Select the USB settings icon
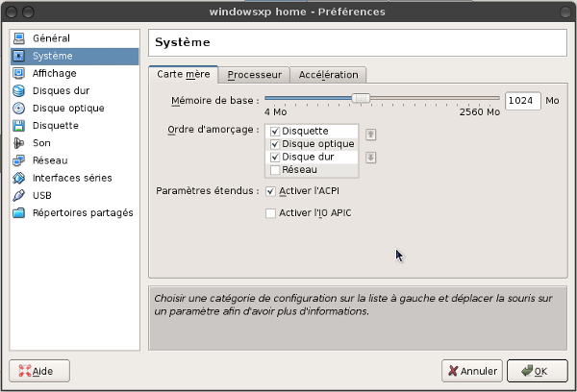The width and height of the screenshot is (577, 392). click(18, 195)
